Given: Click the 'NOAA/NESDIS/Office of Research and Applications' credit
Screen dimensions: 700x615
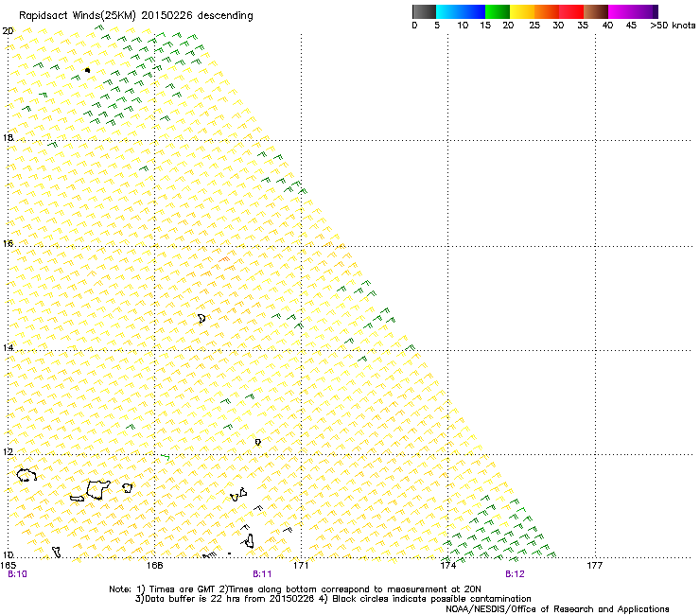Looking at the screenshot, I should [557, 609].
